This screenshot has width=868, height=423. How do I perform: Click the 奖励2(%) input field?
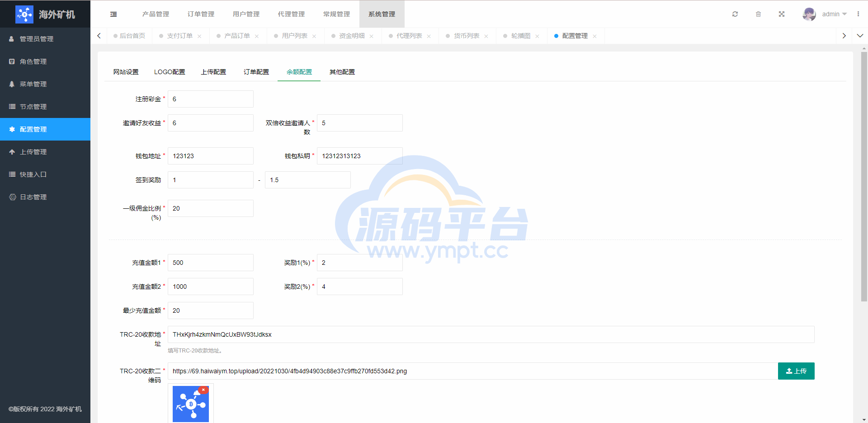pos(360,287)
